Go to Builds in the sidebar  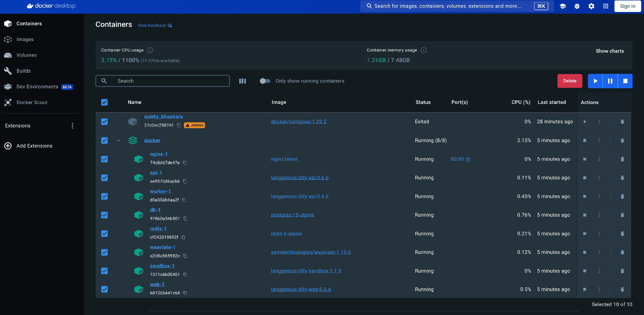pos(42,71)
